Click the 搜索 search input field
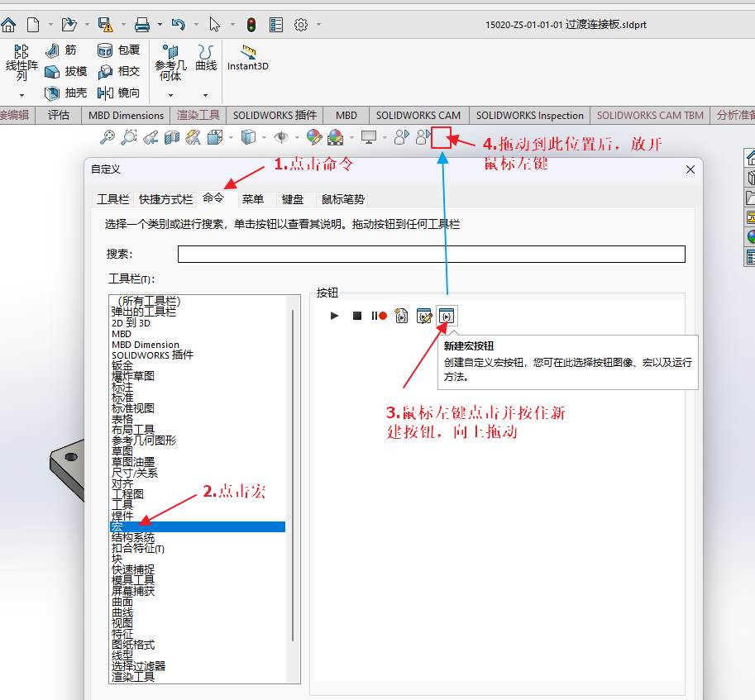Viewport: 755px width, 700px height. tap(431, 255)
